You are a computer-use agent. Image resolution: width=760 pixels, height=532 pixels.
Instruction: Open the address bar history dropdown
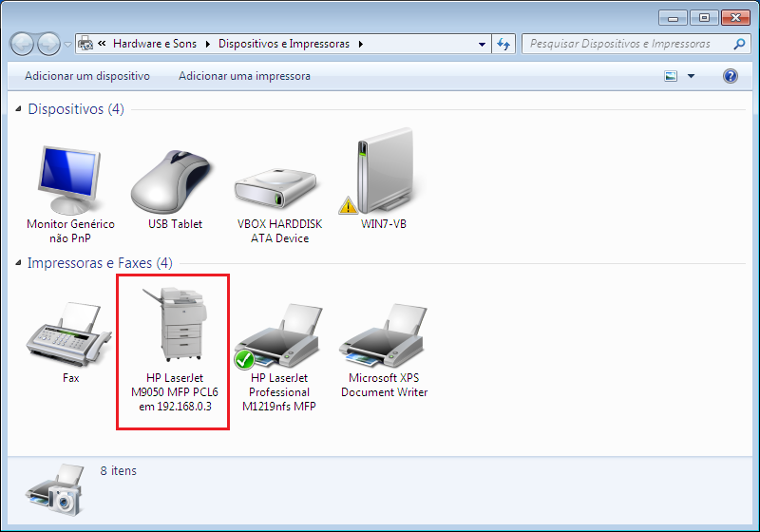pos(482,44)
